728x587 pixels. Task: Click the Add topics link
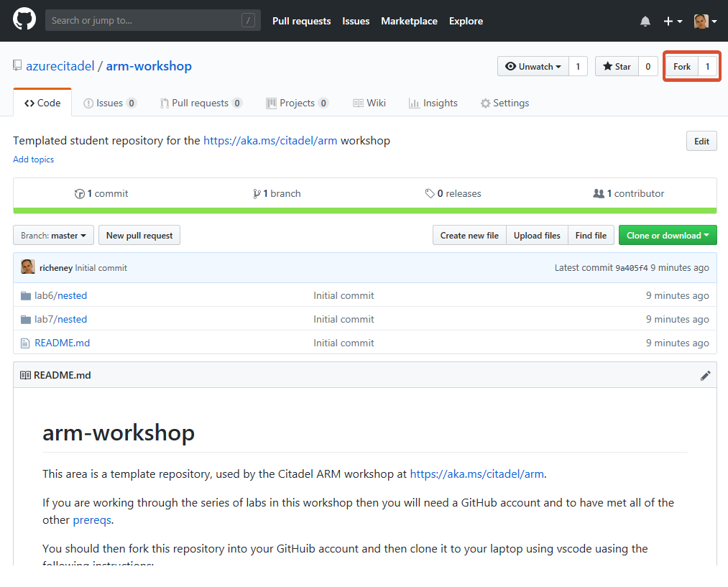click(x=33, y=160)
